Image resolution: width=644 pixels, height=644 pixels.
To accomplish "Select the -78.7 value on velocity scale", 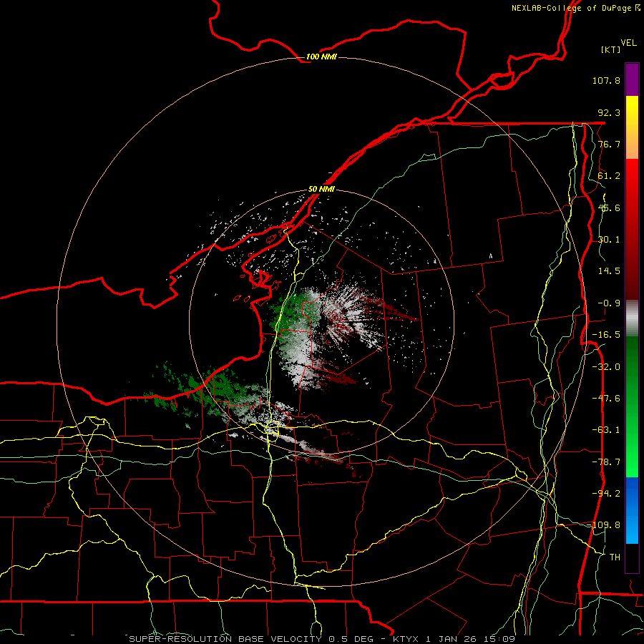I will tap(606, 462).
